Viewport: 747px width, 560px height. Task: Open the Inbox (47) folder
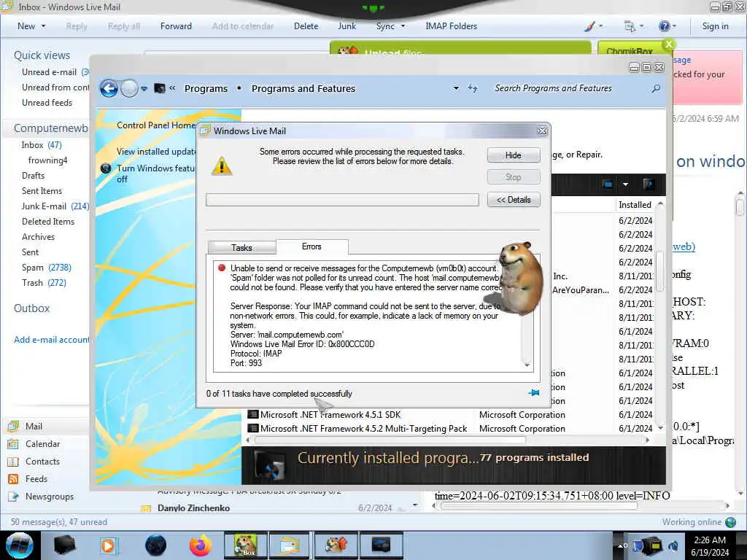[42, 145]
